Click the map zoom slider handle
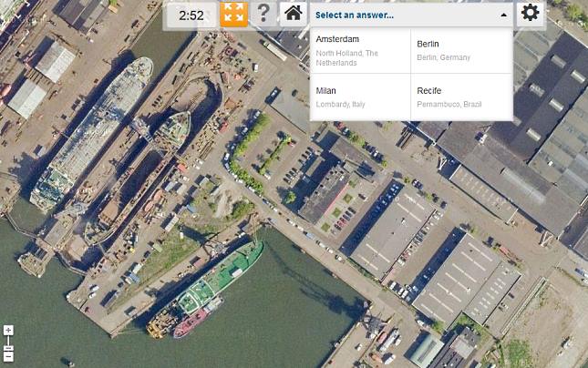The image size is (588, 368). pos(8,348)
